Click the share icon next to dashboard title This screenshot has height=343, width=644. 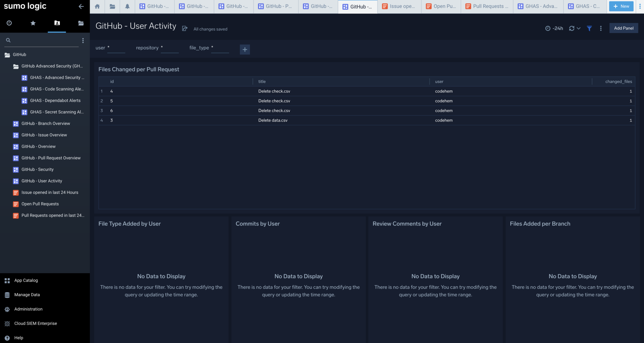point(185,28)
